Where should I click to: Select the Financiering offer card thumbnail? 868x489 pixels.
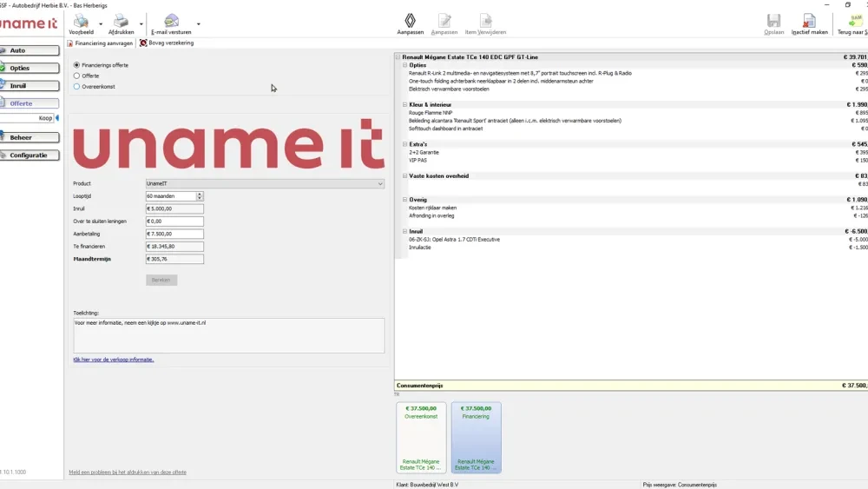(476, 438)
